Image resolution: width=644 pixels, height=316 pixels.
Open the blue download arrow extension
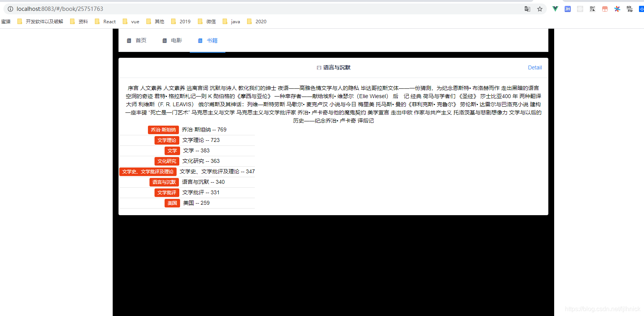pos(641,9)
